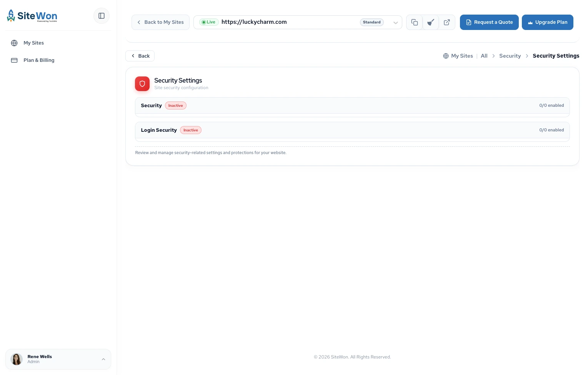Click the red shield Security Settings icon
This screenshot has width=588, height=375.
click(x=142, y=84)
